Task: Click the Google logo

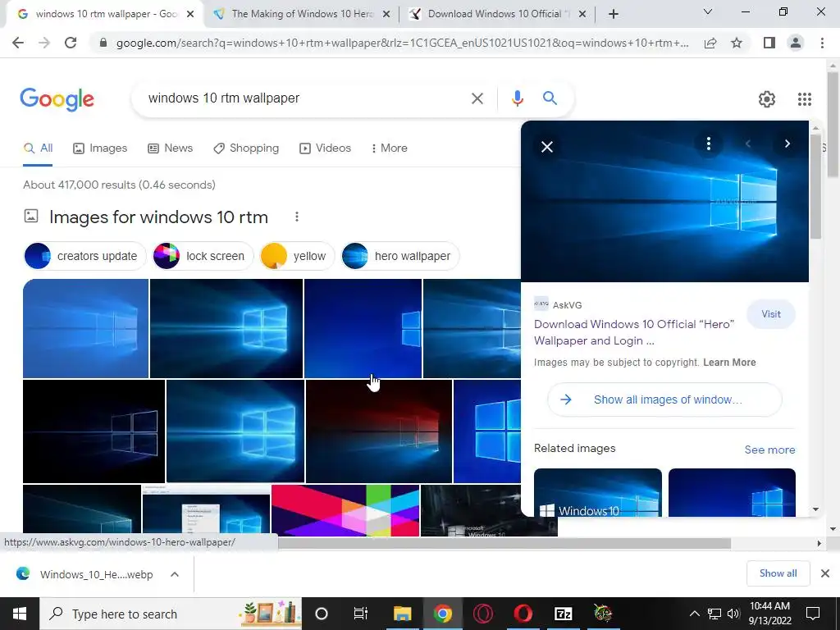Action: point(57,99)
